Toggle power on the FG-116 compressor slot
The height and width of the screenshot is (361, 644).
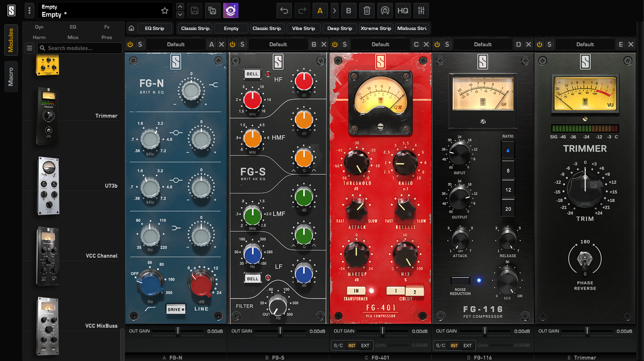click(x=437, y=44)
